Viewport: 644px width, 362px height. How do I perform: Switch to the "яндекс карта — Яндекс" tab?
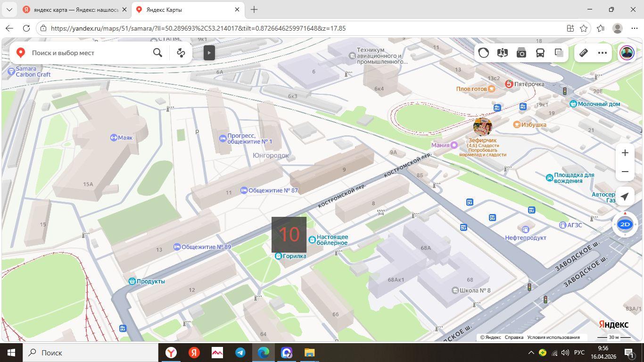pos(74,9)
